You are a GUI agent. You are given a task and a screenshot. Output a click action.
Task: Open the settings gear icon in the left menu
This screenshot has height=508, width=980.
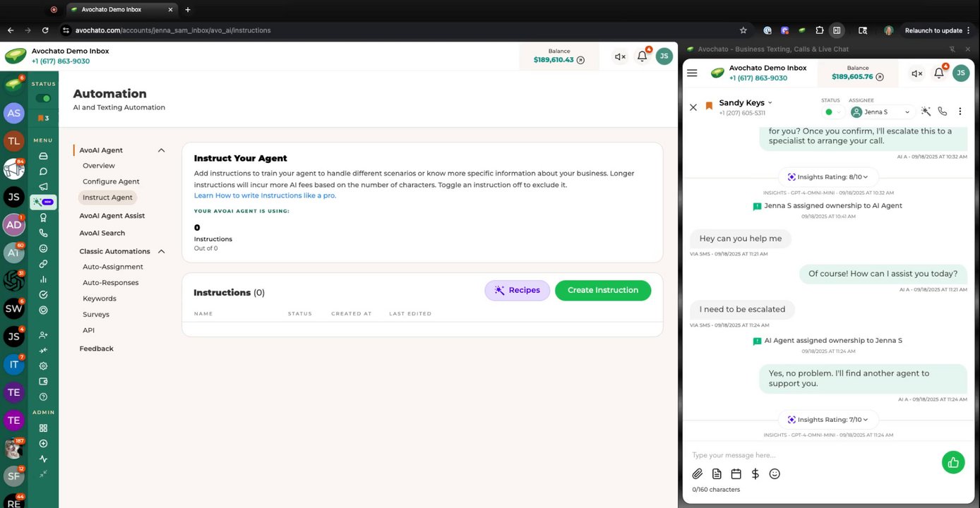[43, 366]
